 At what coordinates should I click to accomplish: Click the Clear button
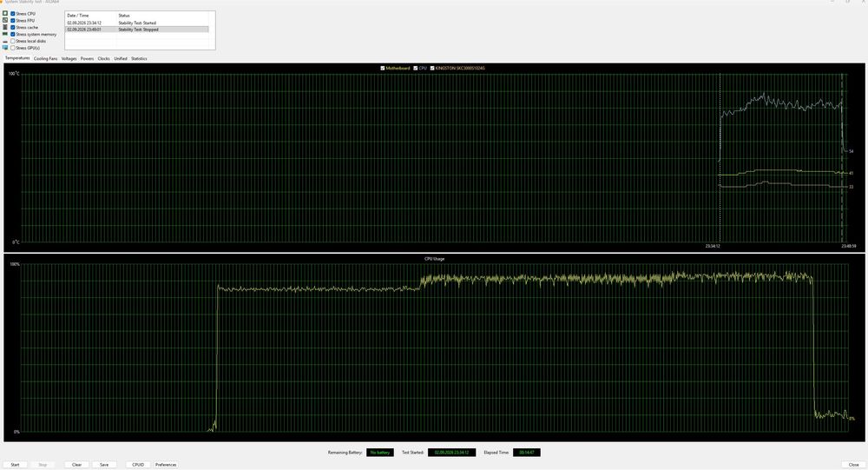click(77, 465)
